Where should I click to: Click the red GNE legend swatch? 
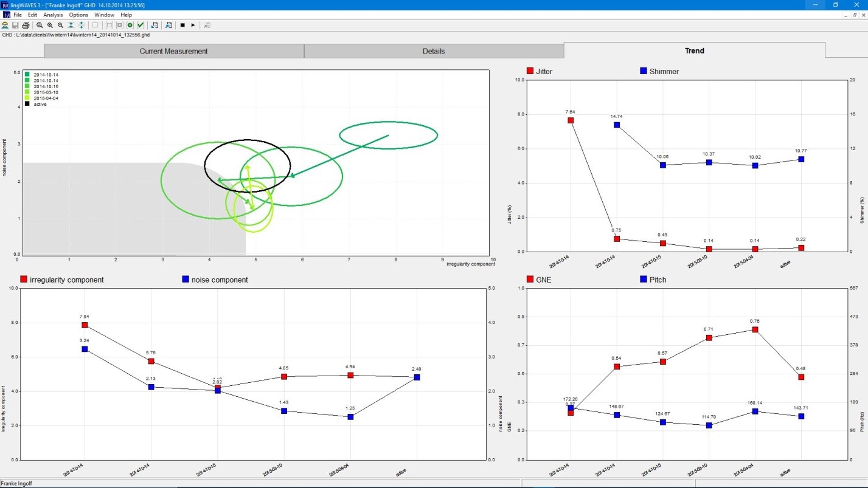coord(529,280)
